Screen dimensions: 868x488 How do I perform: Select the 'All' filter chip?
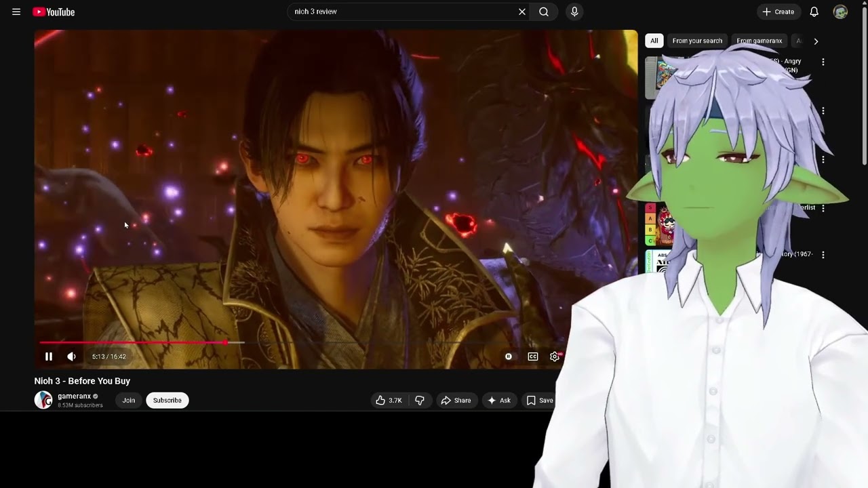coord(654,41)
